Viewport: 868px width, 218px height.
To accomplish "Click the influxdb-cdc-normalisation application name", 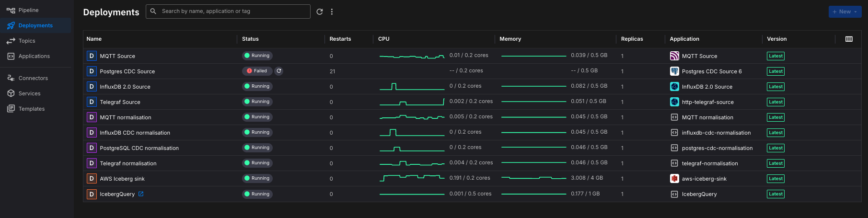I will point(716,133).
